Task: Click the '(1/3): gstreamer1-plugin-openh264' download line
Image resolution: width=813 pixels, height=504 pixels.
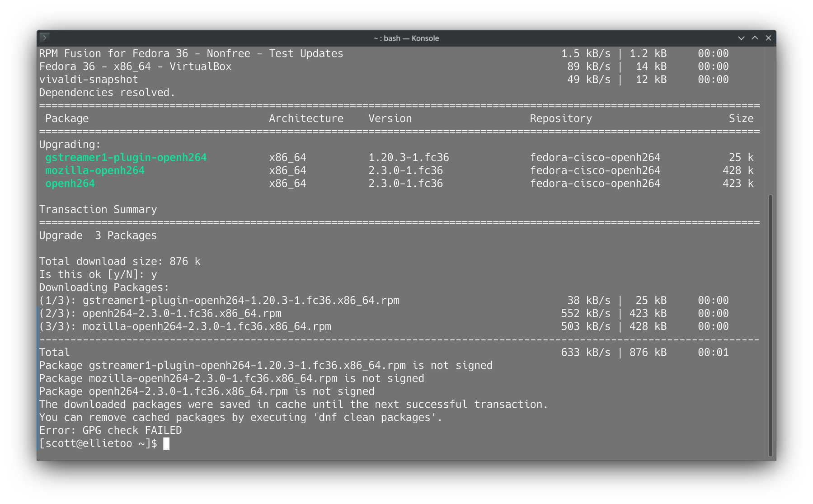Action: pyautogui.click(x=384, y=301)
